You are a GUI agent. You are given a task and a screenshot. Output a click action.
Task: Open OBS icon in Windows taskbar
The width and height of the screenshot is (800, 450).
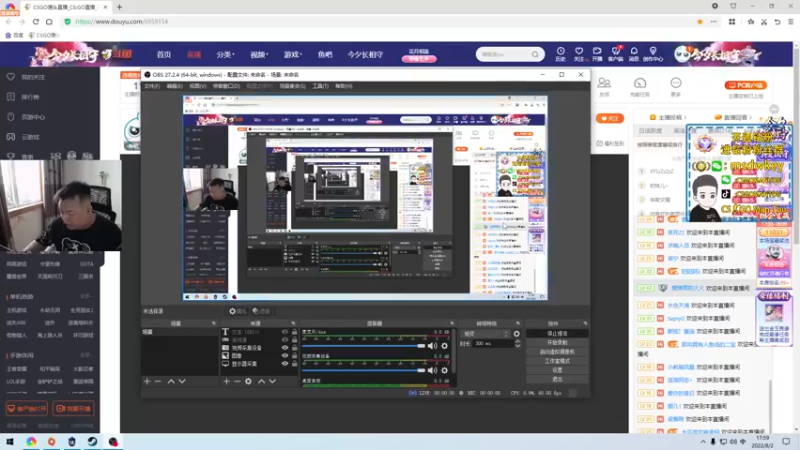tap(113, 441)
